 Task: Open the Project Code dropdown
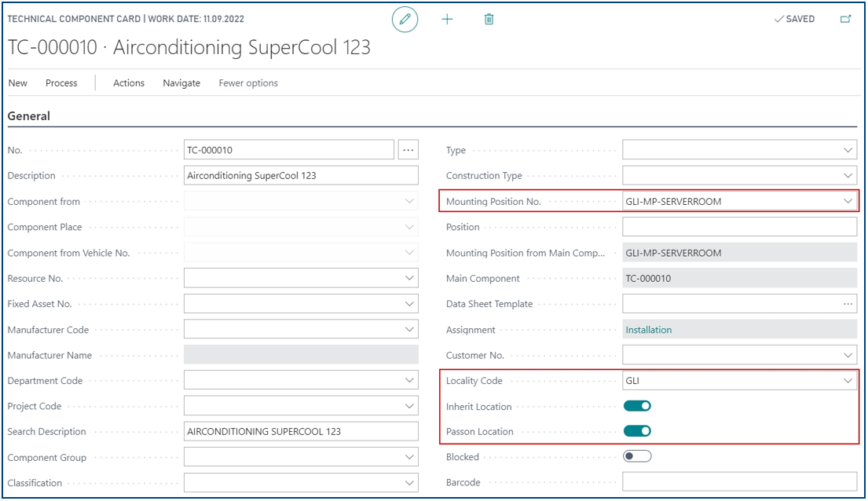click(409, 406)
